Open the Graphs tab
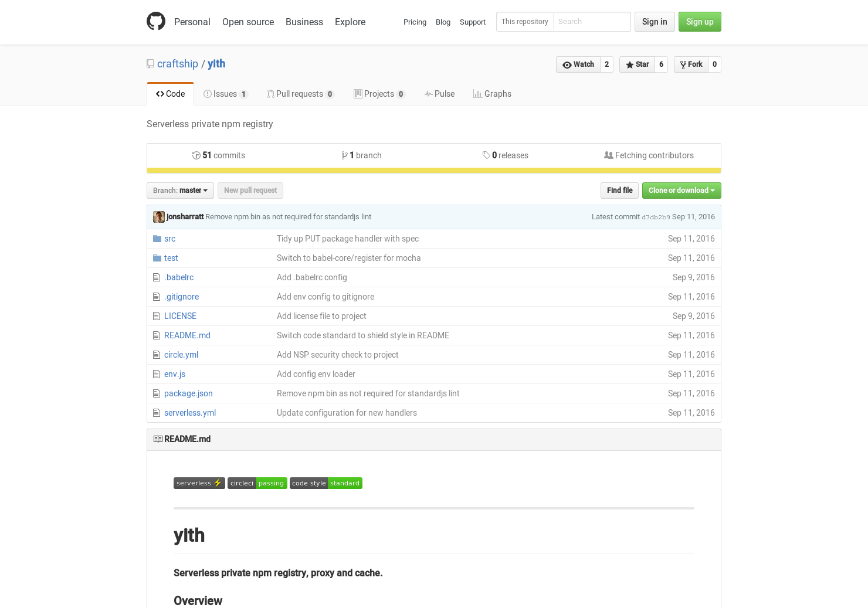 (492, 94)
